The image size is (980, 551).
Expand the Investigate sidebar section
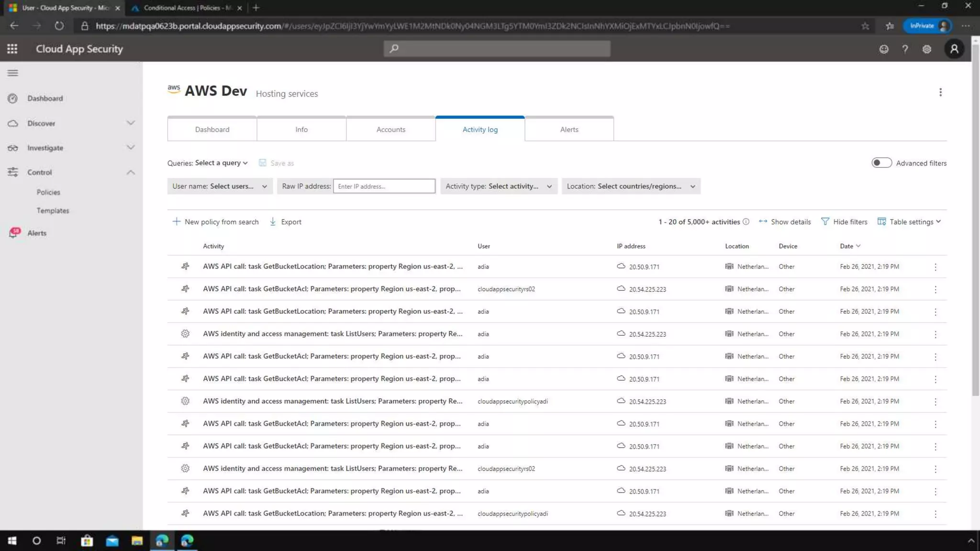click(130, 148)
